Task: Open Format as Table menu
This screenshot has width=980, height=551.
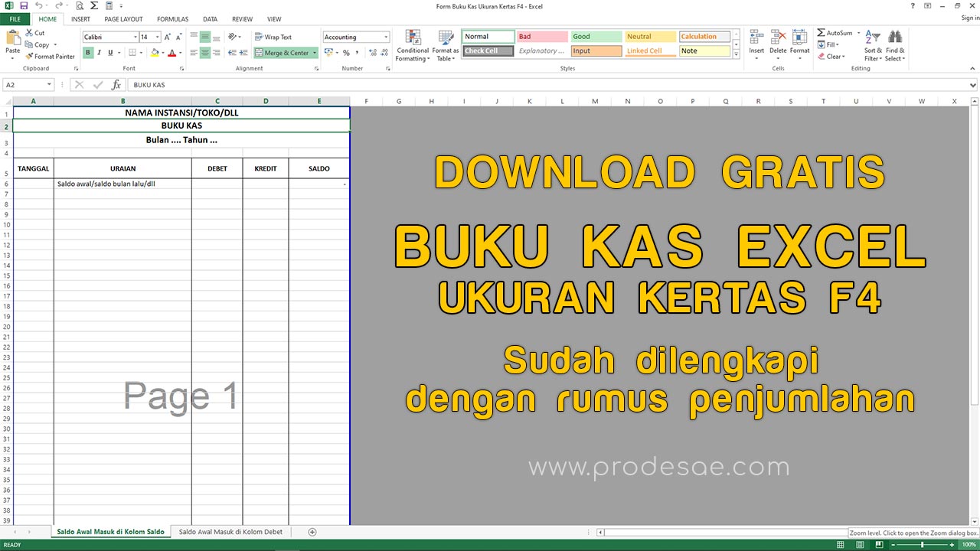Action: 446,46
